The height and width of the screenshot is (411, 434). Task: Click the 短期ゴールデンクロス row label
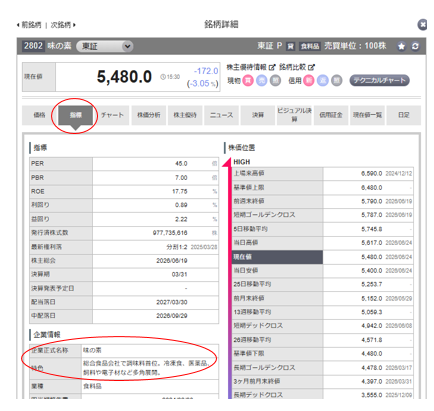(264, 215)
